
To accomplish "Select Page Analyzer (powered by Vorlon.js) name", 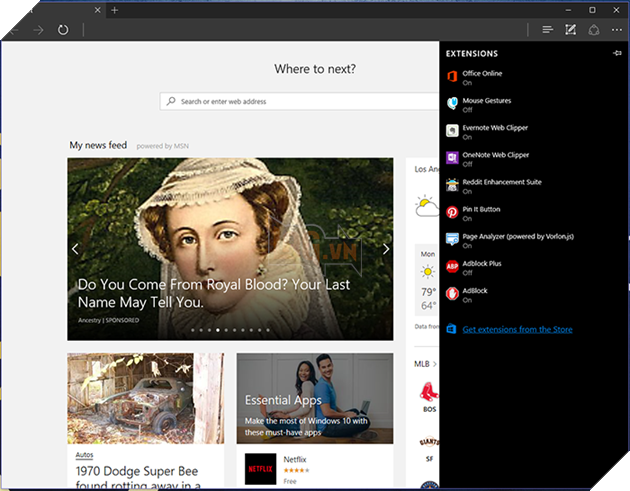I will coord(518,236).
